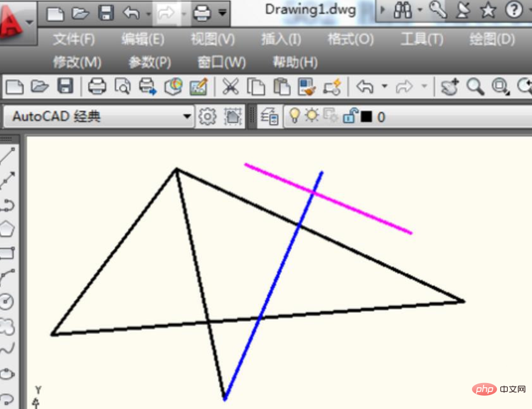This screenshot has width=532, height=409.
Task: Click Undo arrow in standard toolbar
Action: point(365,87)
